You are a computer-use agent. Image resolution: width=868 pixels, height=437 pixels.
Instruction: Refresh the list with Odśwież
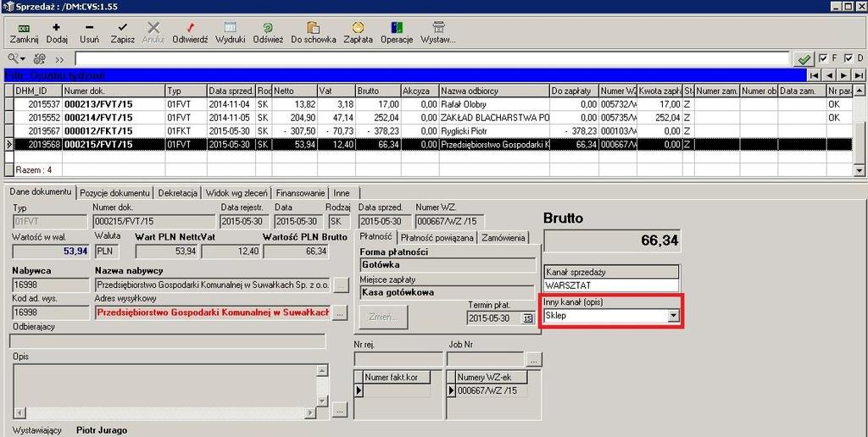268,33
